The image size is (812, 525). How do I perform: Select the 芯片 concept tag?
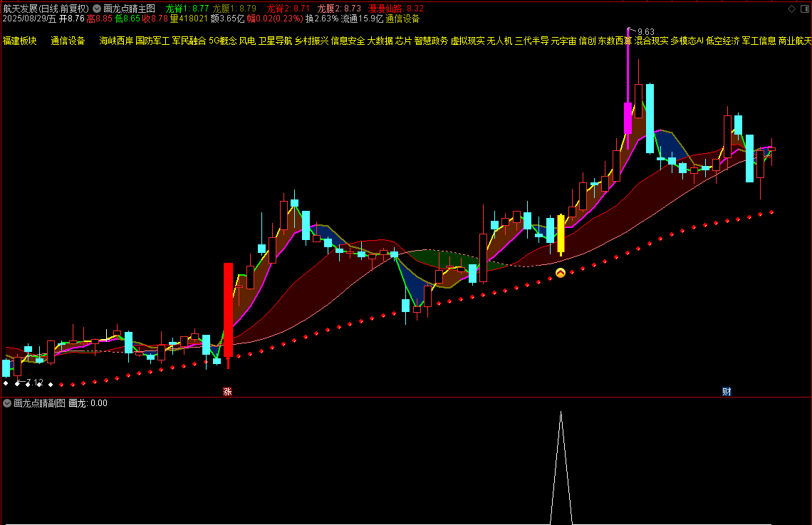coord(403,41)
